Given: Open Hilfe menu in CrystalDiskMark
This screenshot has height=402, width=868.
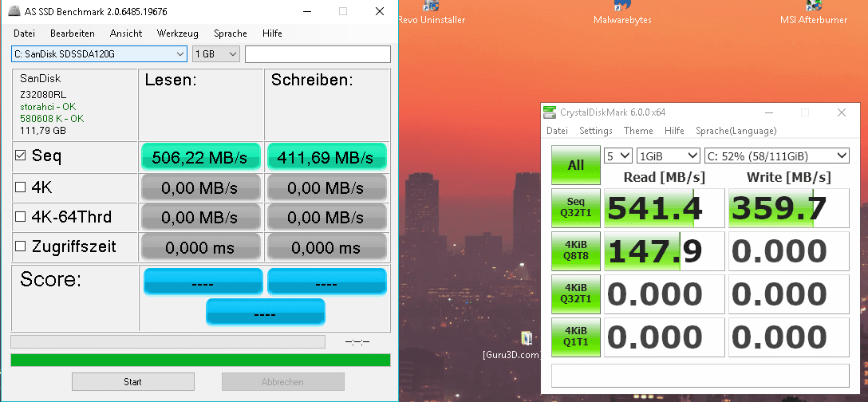Looking at the screenshot, I should pos(674,131).
